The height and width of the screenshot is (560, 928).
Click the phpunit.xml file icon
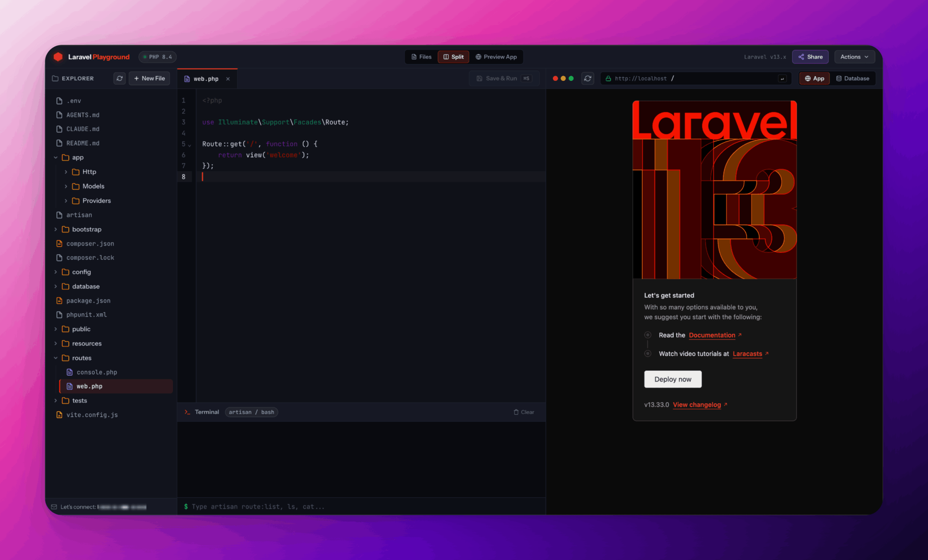click(x=59, y=315)
